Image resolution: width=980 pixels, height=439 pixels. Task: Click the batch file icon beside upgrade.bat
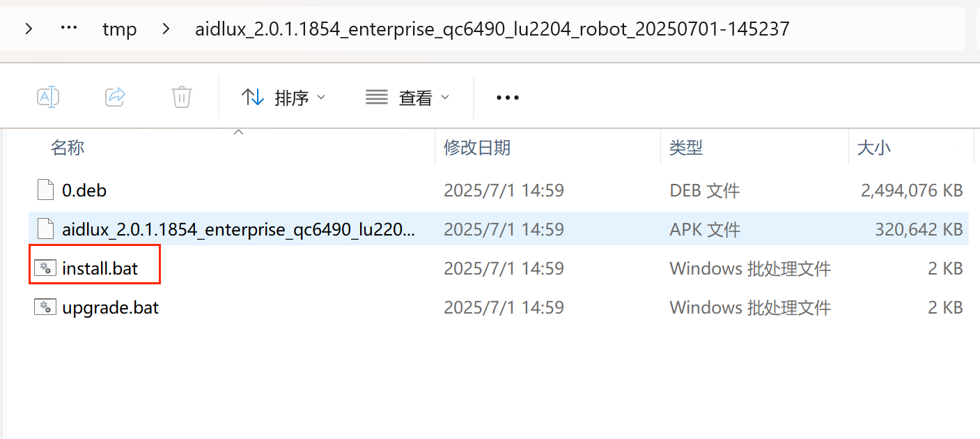[x=45, y=307]
